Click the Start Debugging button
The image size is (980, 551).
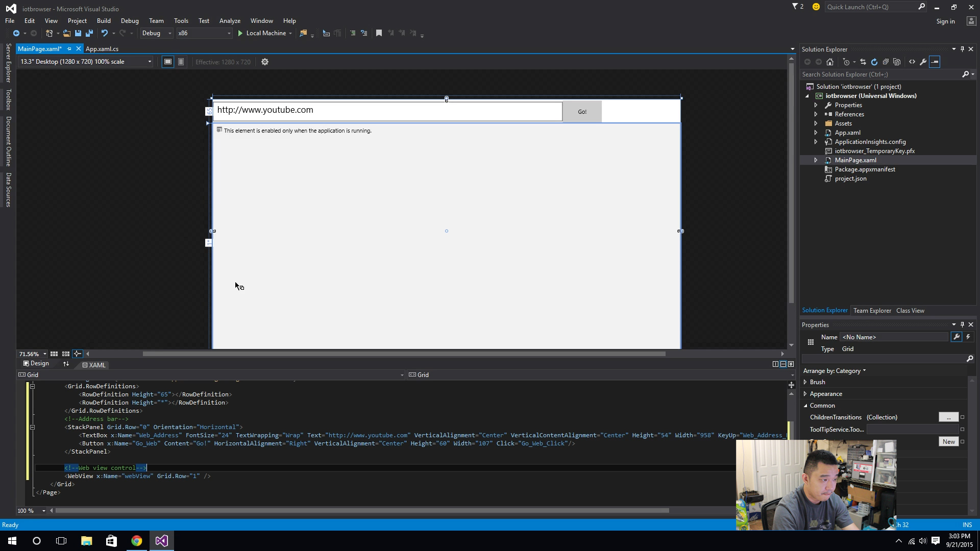point(240,33)
